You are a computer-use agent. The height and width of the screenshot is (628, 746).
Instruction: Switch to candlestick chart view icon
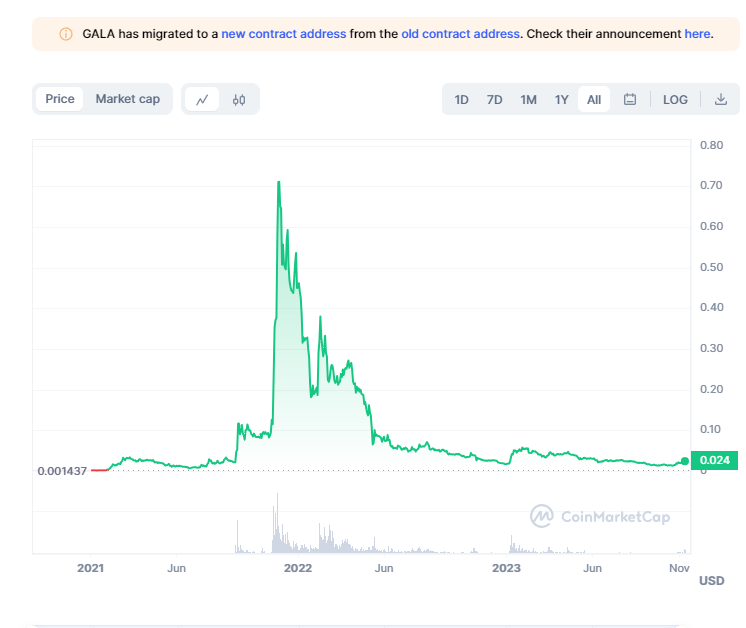(x=239, y=99)
